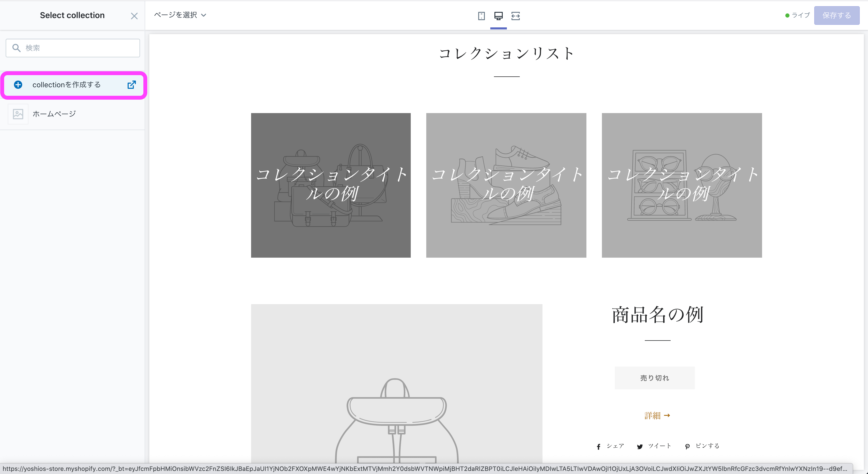The image size is (868, 474).
Task: Switch to mobile preview
Action: 482,16
